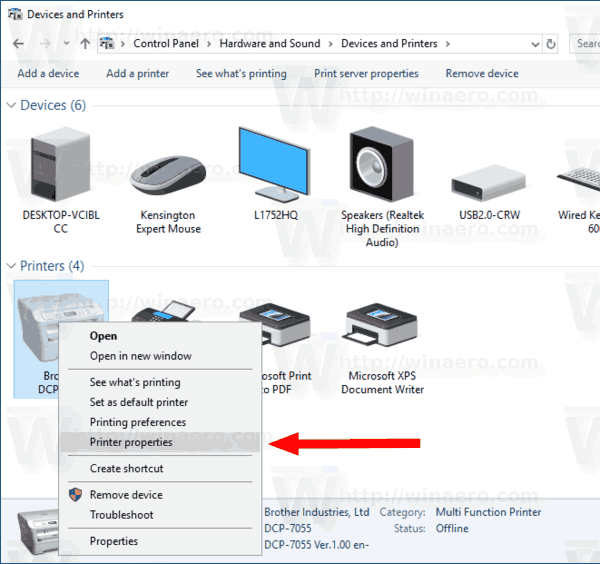Expand chevron after Devices and Printers breadcrumb
This screenshot has height=564, width=600.
point(448,44)
